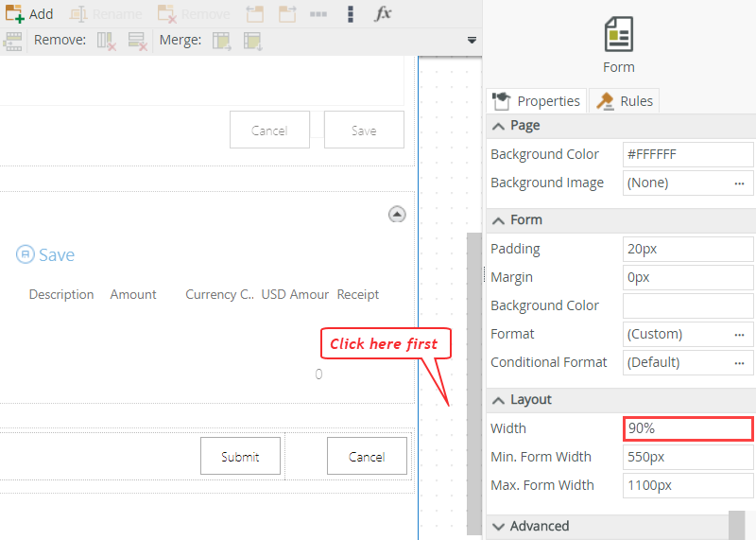
Task: Open Background Image ellipsis picker
Action: pyautogui.click(x=739, y=183)
